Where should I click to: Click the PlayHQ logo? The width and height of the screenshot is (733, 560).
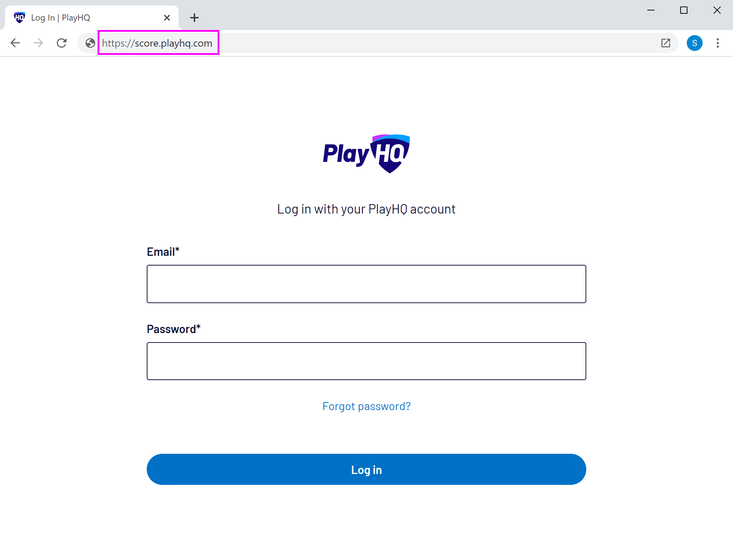click(366, 154)
